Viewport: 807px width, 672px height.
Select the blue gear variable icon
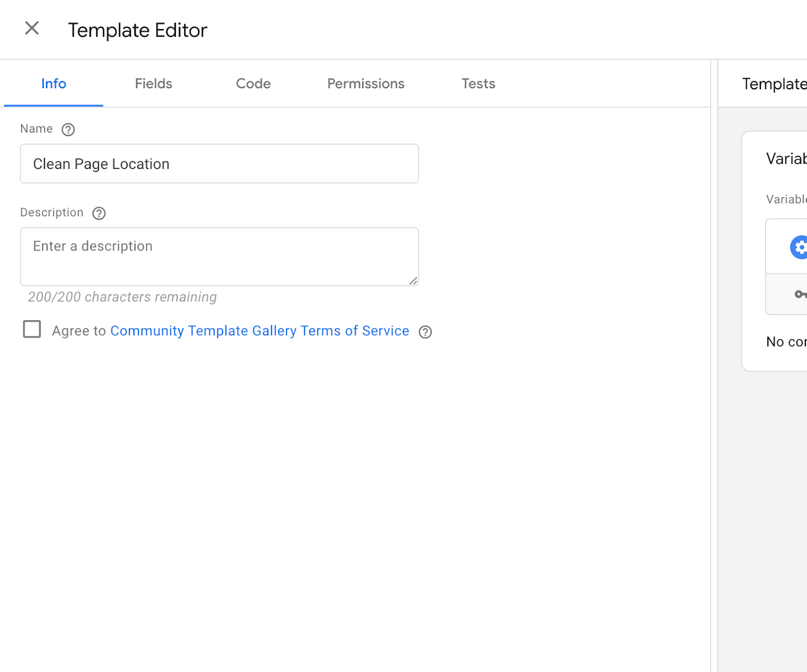(x=799, y=247)
